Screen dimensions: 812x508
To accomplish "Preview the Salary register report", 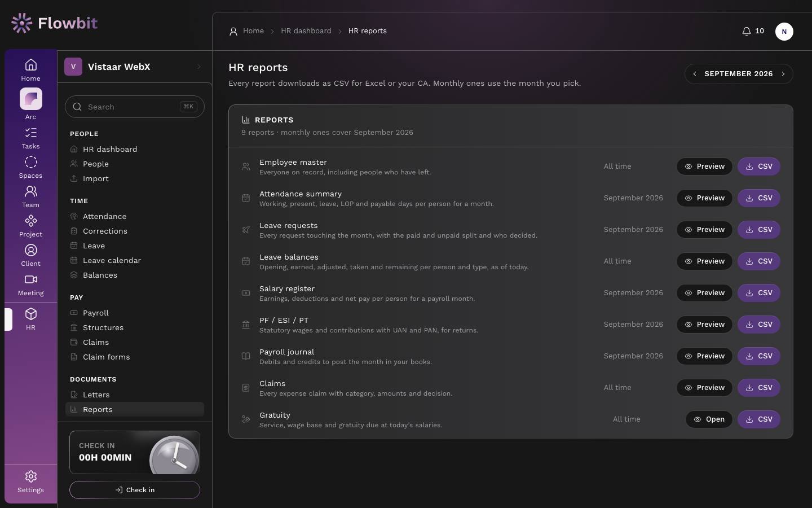I will coord(704,293).
